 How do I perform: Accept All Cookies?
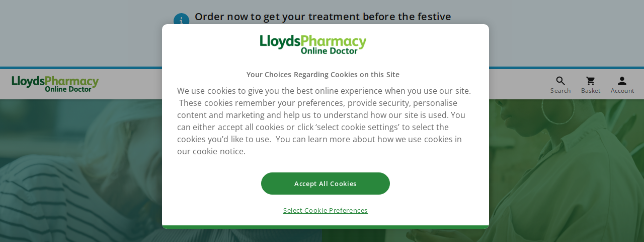point(326,184)
